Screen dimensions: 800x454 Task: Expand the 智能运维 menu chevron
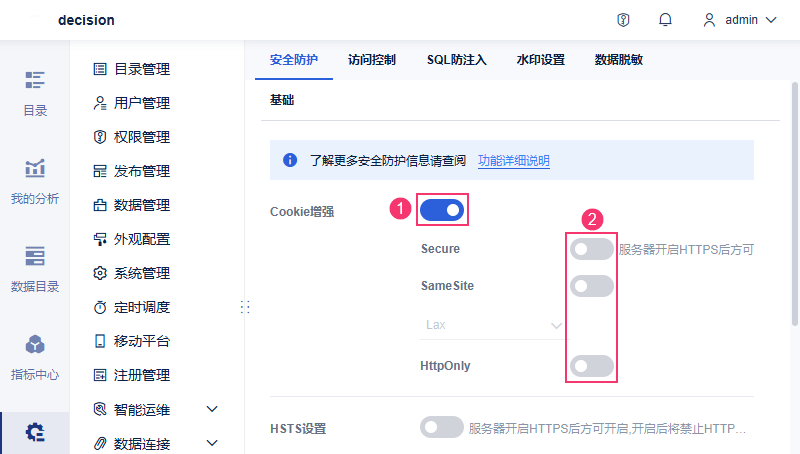point(212,409)
